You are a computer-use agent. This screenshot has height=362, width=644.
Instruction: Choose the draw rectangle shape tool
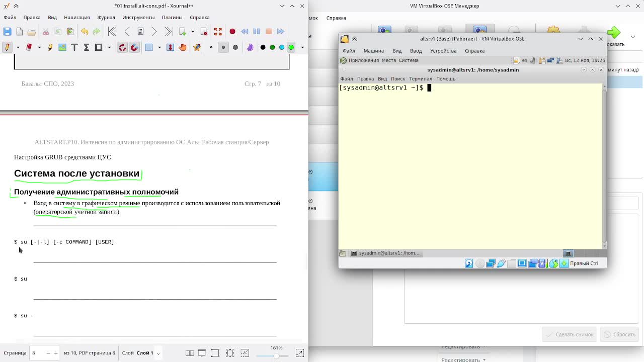click(x=99, y=47)
